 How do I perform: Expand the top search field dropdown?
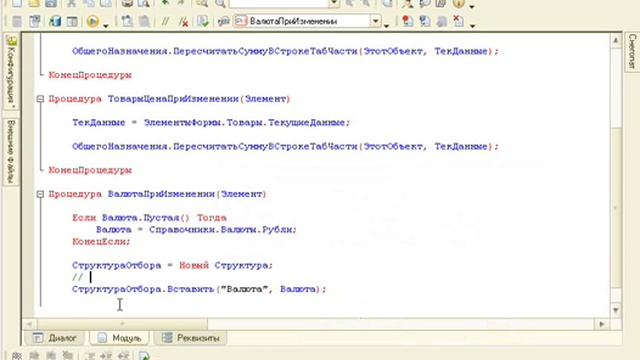tap(334, 3)
